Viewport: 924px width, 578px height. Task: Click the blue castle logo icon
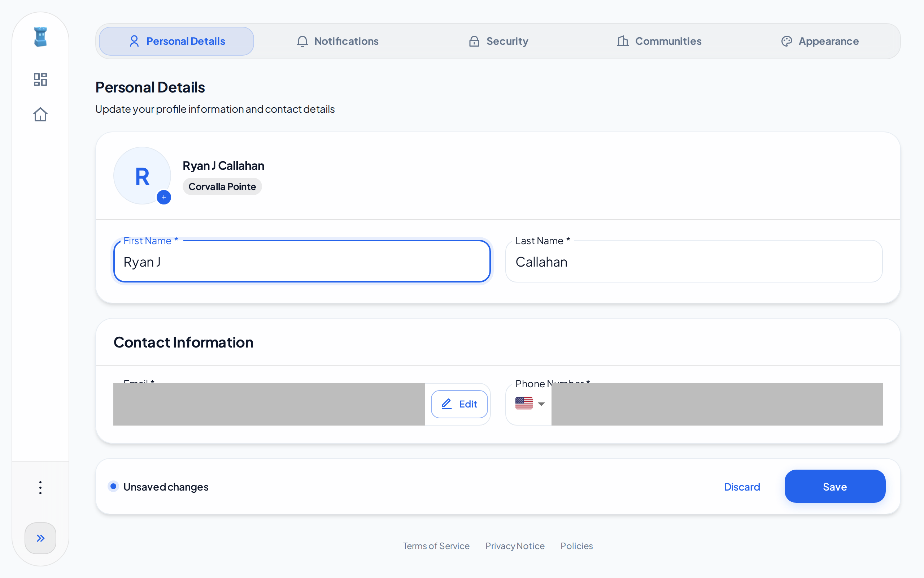tap(40, 37)
